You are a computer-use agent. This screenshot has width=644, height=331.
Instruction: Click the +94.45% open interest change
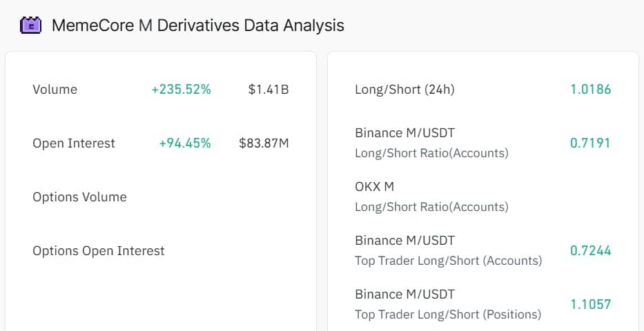(184, 143)
